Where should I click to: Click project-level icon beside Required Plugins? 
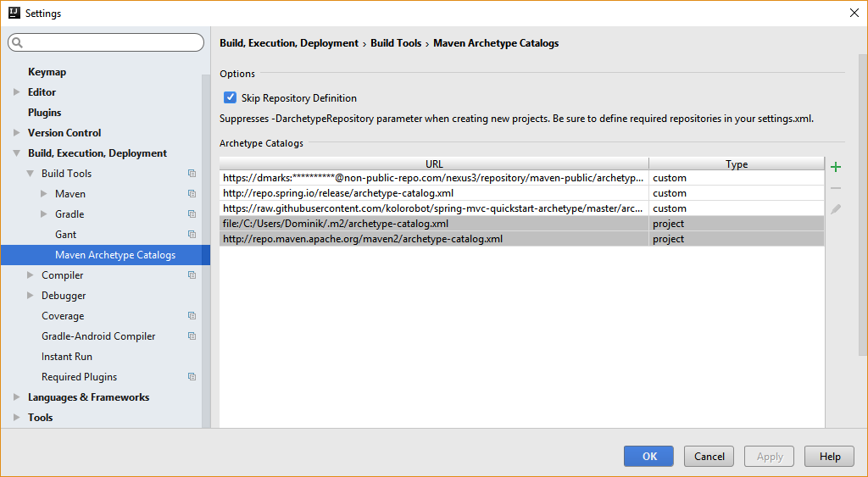192,377
